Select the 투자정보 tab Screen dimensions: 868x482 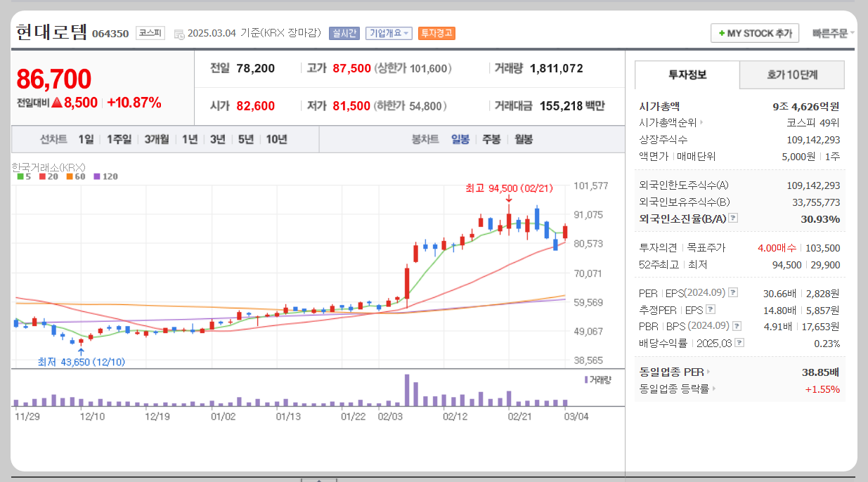tap(686, 74)
